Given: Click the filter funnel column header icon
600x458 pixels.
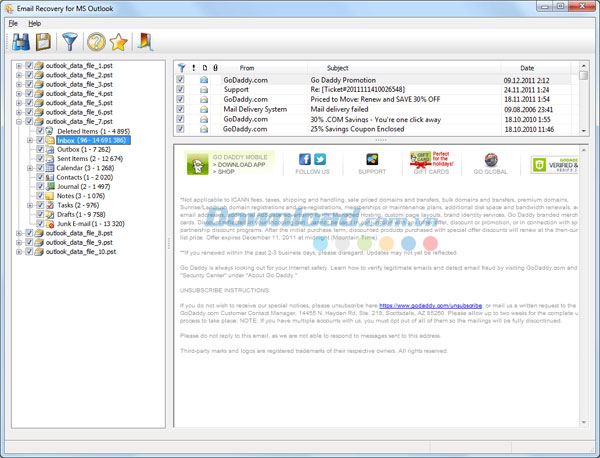Looking at the screenshot, I should click(181, 68).
